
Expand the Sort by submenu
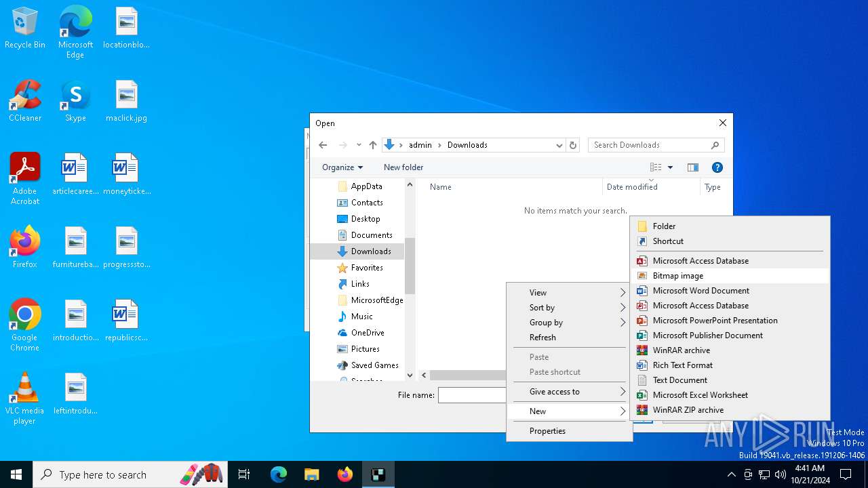pos(569,308)
